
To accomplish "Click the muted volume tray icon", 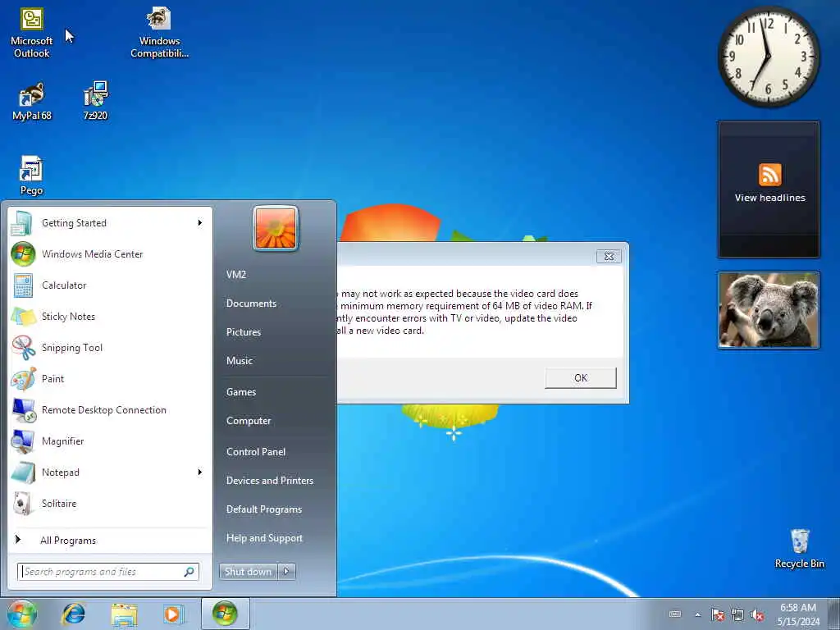I will 757,614.
